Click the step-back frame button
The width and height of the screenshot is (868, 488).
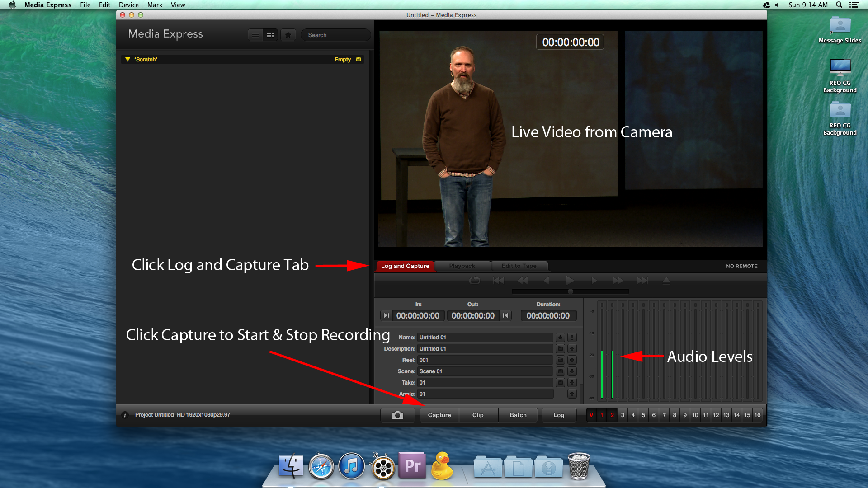tap(544, 281)
